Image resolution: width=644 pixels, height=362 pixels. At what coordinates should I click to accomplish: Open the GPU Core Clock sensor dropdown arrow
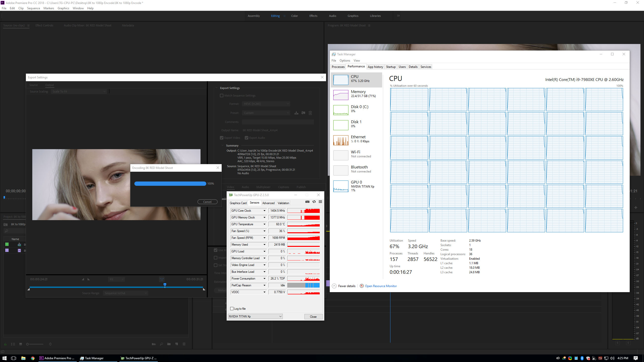coord(264,211)
